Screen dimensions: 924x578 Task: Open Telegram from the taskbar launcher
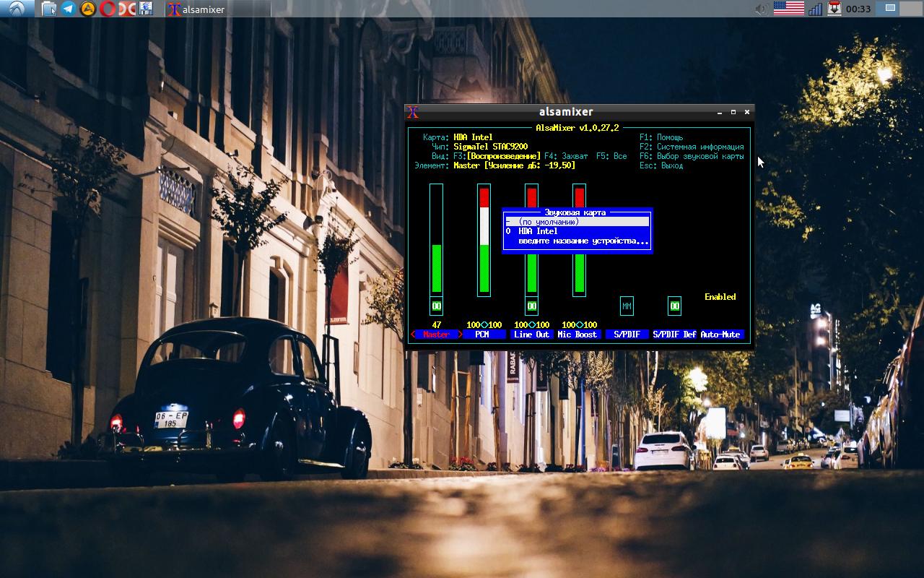[69, 9]
